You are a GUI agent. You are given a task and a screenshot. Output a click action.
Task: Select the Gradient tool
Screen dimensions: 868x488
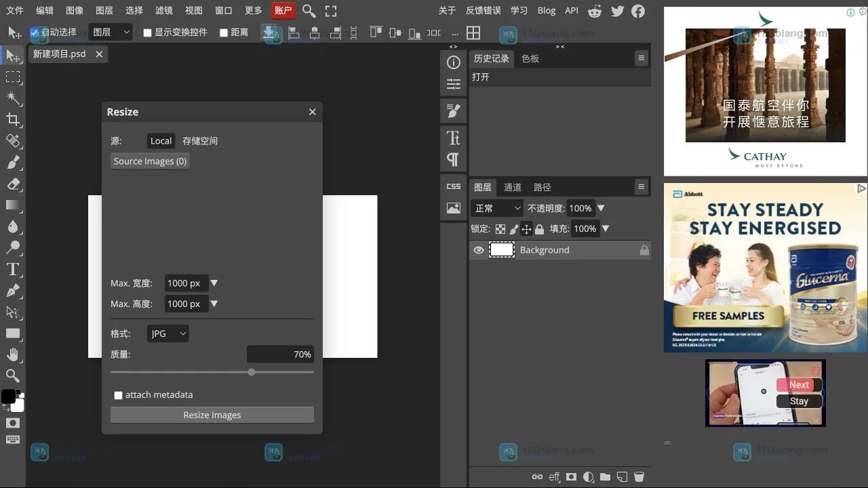[13, 205]
